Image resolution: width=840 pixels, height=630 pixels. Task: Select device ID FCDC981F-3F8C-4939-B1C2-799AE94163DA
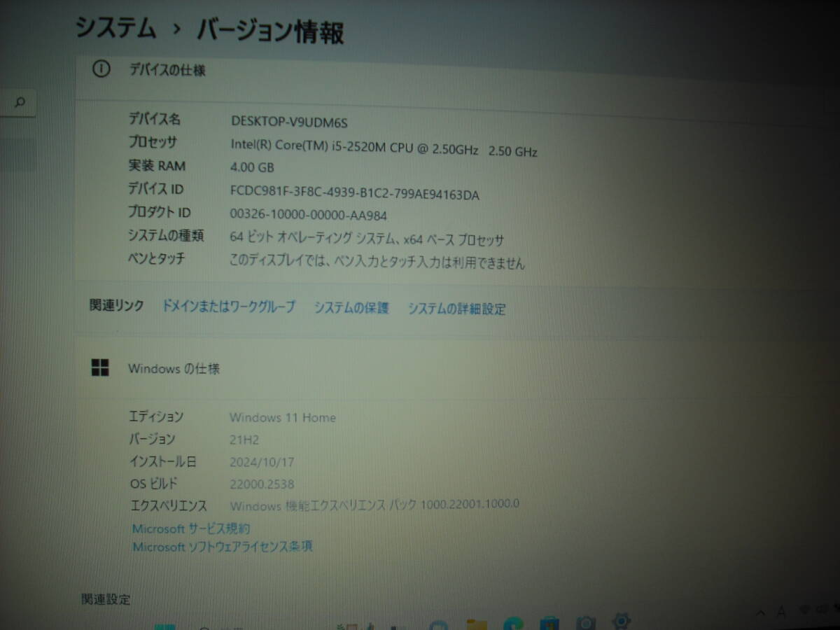pyautogui.click(x=354, y=194)
